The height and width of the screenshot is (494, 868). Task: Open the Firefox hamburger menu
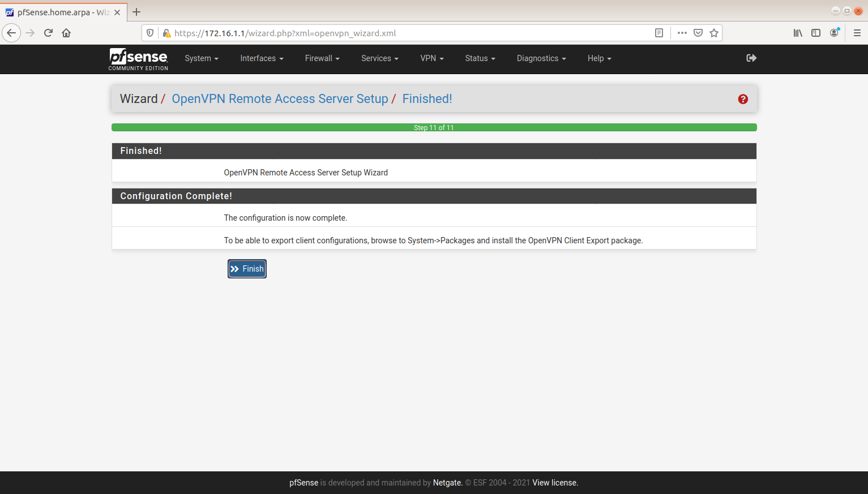point(857,33)
